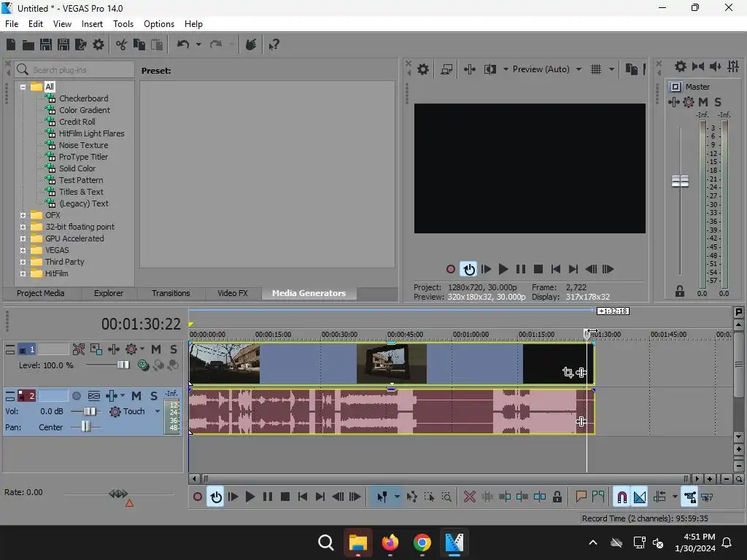
Task: Select Titles & Text generator
Action: [x=81, y=192]
